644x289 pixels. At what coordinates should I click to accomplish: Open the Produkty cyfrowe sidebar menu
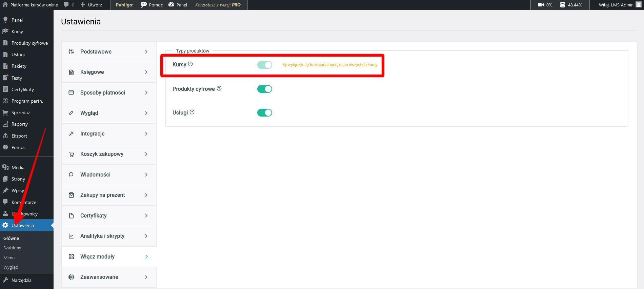point(27,43)
